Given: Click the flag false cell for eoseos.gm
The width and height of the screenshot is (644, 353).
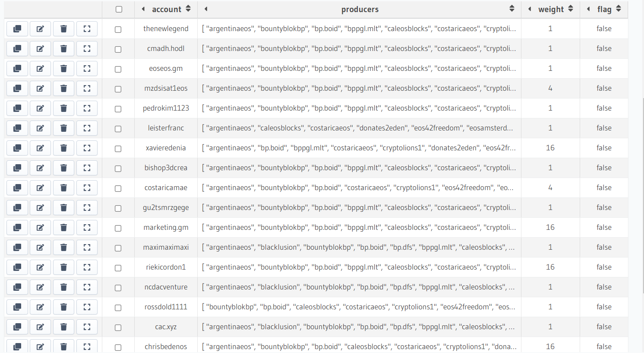Looking at the screenshot, I should pos(604,69).
